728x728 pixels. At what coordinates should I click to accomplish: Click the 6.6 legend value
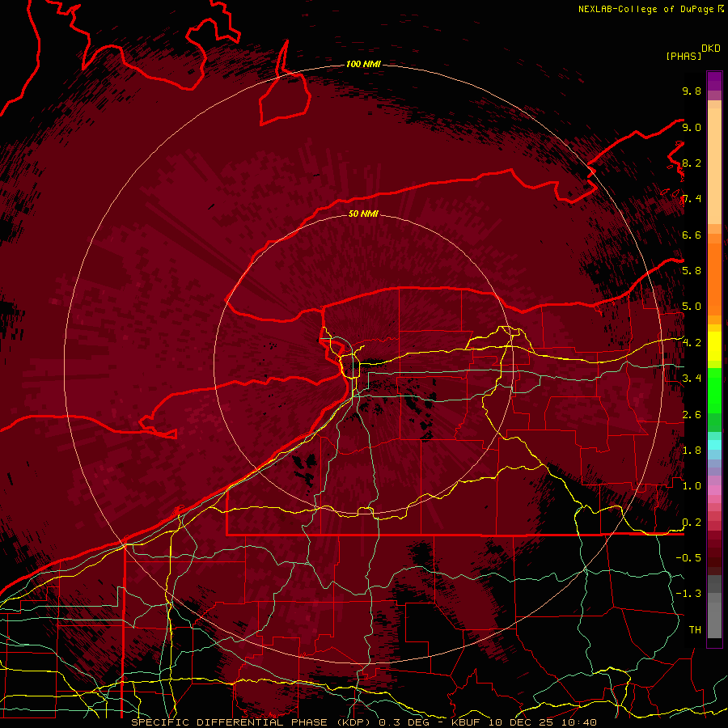(x=692, y=235)
